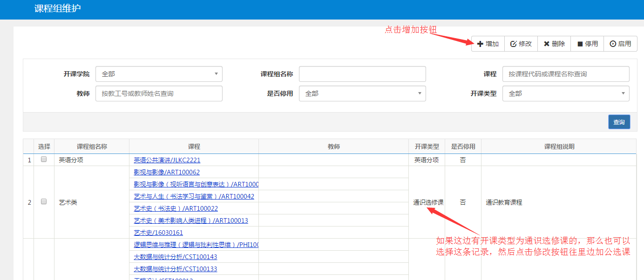Open the 开课类型 dropdown
This screenshot has height=280, width=644.
pos(566,93)
